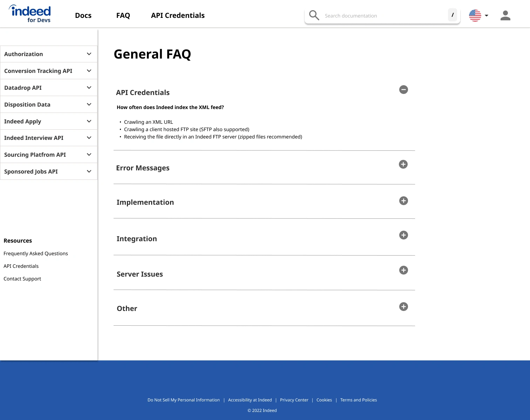This screenshot has height=420, width=530.
Task: Click the US flag language icon
Action: pyautogui.click(x=475, y=15)
